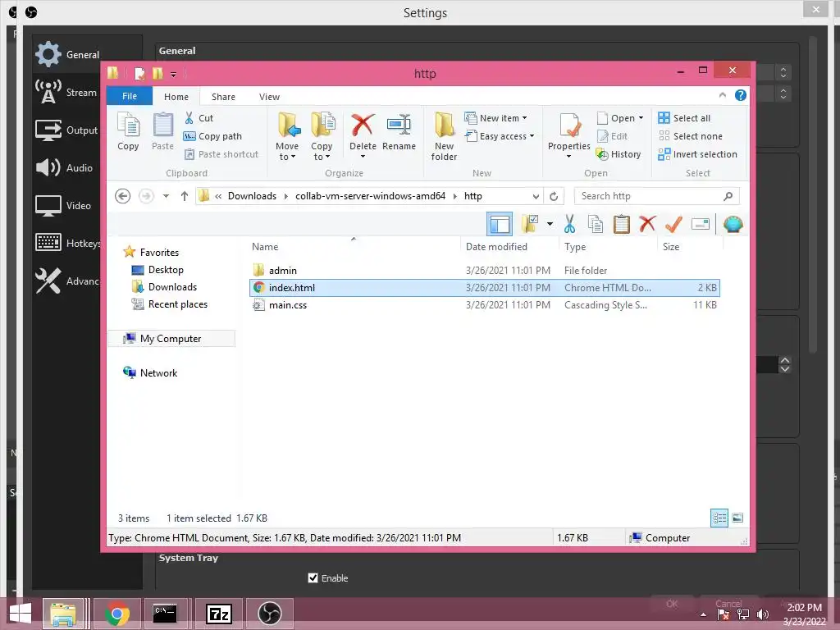Open the Windows Start button
This screenshot has height=630, width=840.
pyautogui.click(x=21, y=614)
